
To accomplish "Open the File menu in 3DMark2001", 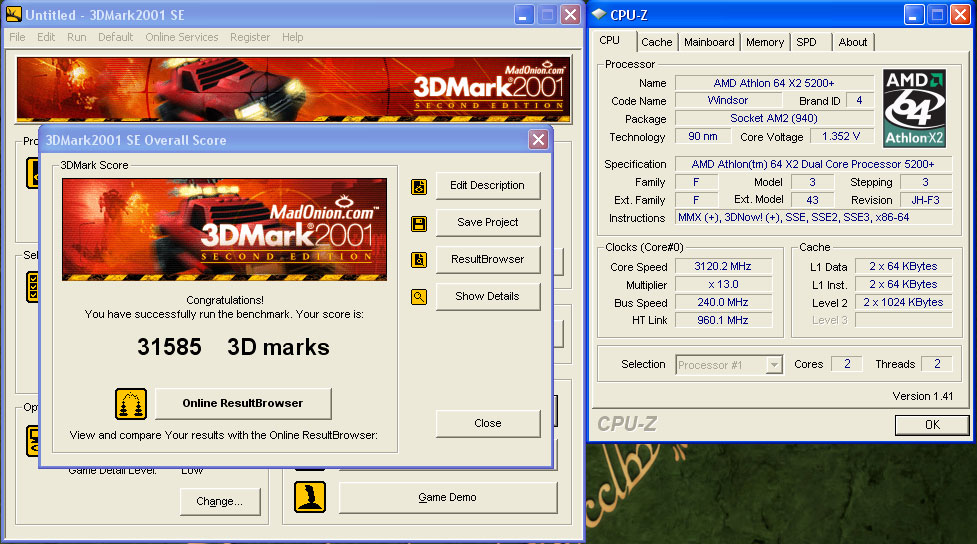I will [x=17, y=37].
